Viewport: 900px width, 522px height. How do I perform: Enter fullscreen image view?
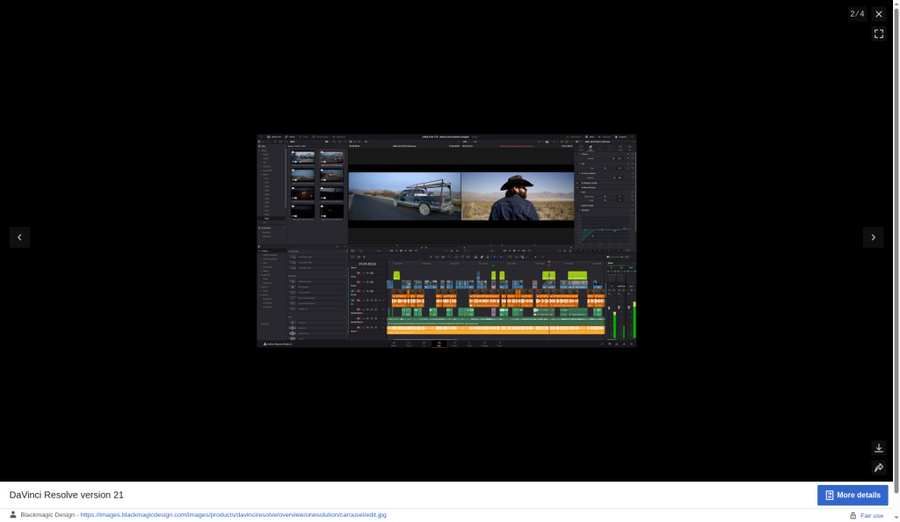pos(878,34)
